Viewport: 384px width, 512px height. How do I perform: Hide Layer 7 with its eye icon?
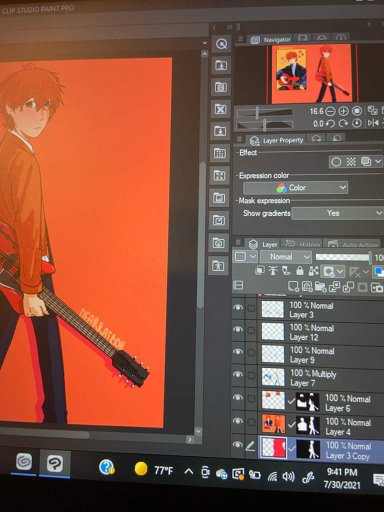(x=238, y=375)
